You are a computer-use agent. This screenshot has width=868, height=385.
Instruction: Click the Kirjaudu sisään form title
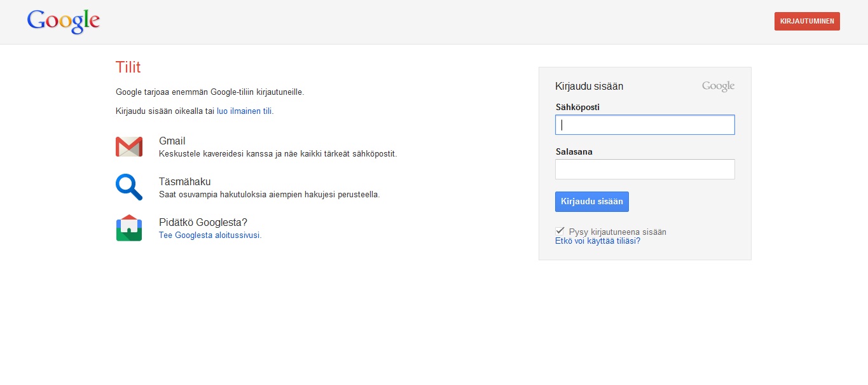click(x=589, y=87)
